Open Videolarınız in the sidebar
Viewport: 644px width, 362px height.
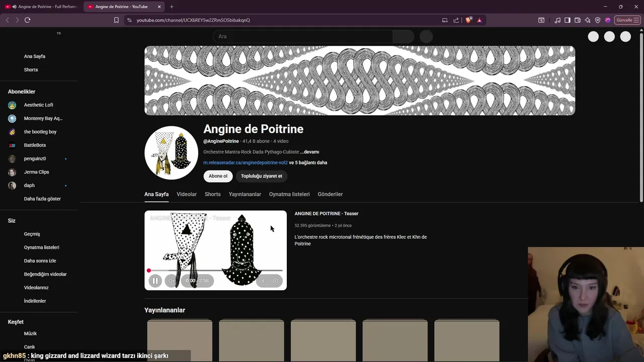(36, 288)
